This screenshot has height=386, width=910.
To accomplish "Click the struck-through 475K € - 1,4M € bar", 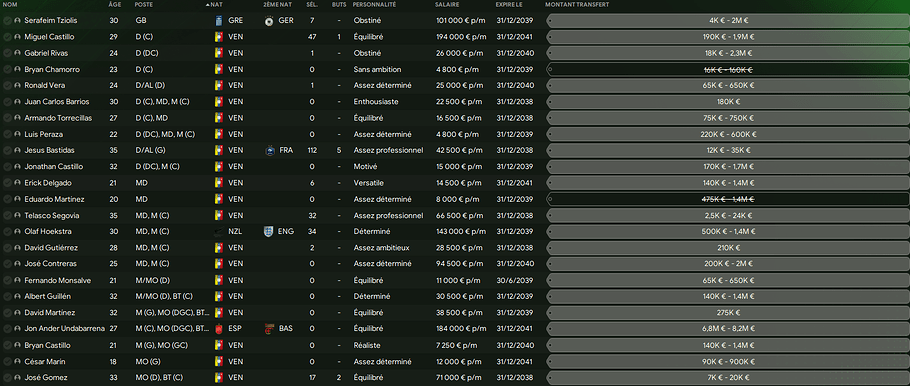I will click(x=728, y=199).
